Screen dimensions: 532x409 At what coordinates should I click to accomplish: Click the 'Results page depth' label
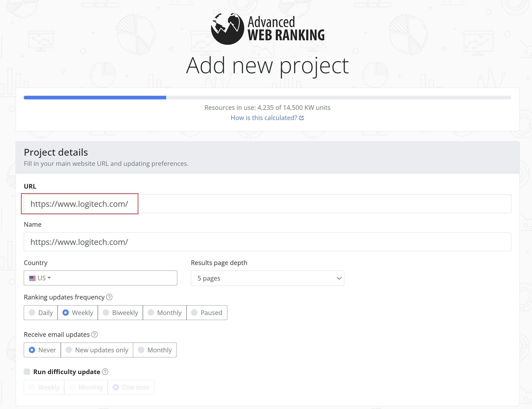point(219,263)
